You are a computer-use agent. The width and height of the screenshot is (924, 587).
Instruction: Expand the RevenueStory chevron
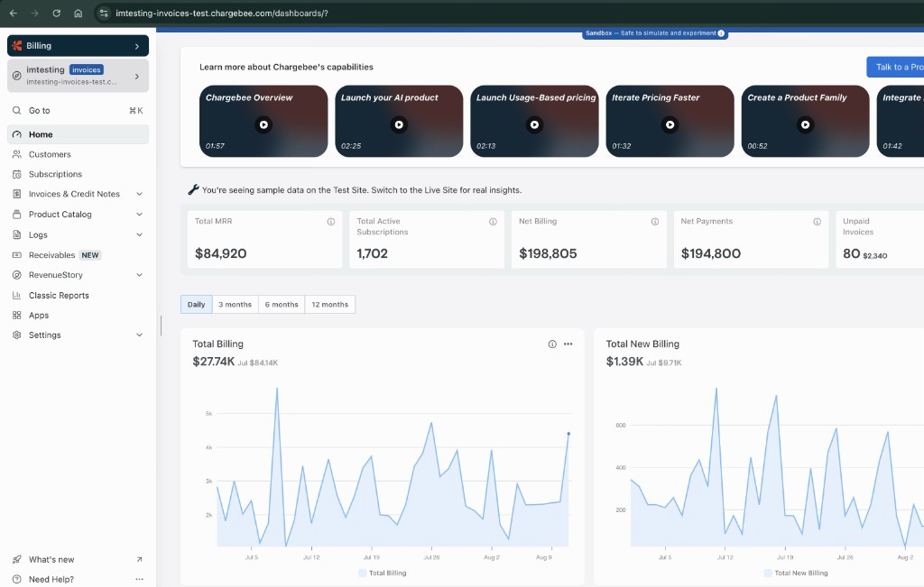tap(140, 275)
